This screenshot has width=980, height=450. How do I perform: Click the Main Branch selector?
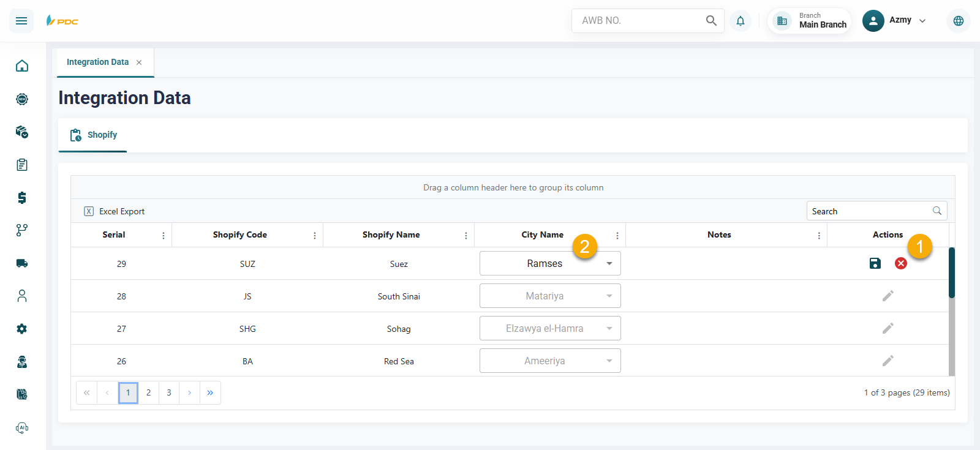tap(809, 21)
